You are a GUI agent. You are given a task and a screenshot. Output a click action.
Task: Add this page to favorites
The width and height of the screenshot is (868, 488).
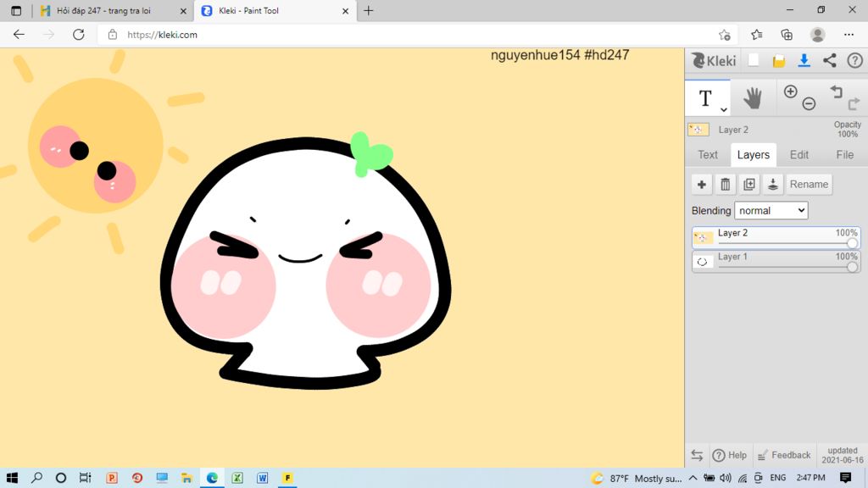(725, 35)
